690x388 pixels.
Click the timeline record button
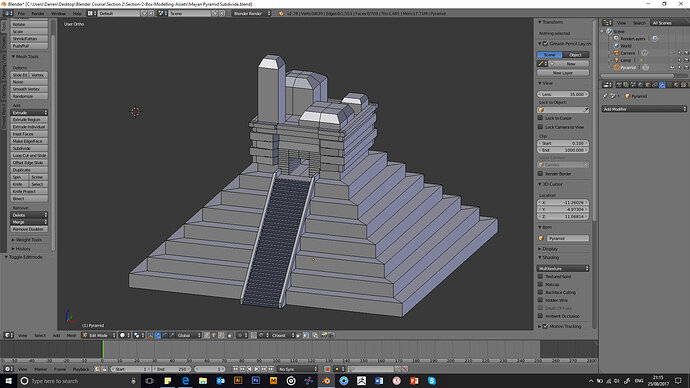[x=327, y=369]
